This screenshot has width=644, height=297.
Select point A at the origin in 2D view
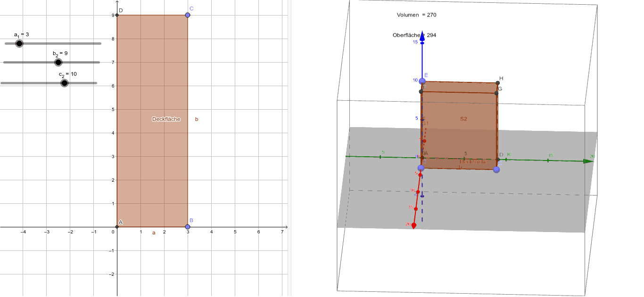[117, 227]
